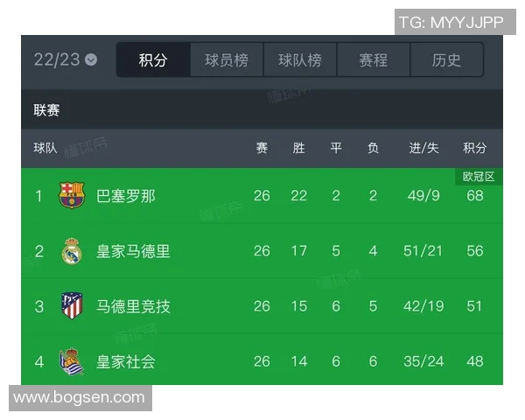Viewport: 525px width, 420px height.
Task: Click the 皇家马德里 team name
Action: tap(133, 251)
